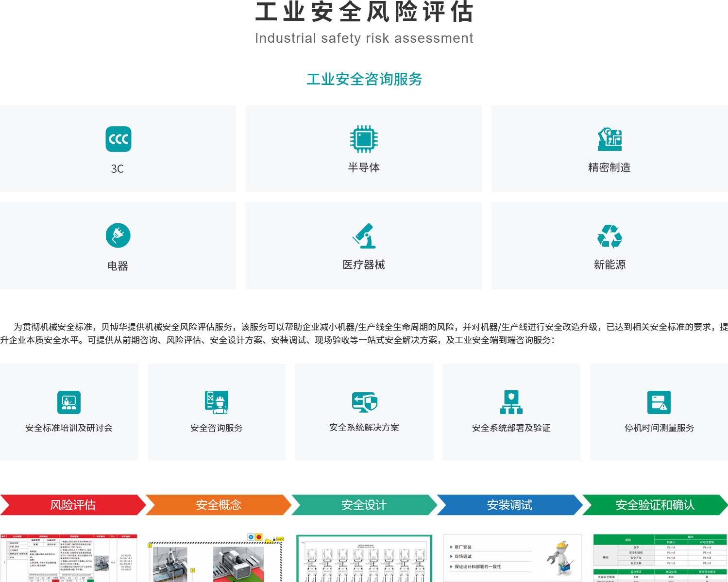Viewport: 728px width, 582px height.
Task: Click the precision manufacturing robot icon
Action: pos(609,139)
